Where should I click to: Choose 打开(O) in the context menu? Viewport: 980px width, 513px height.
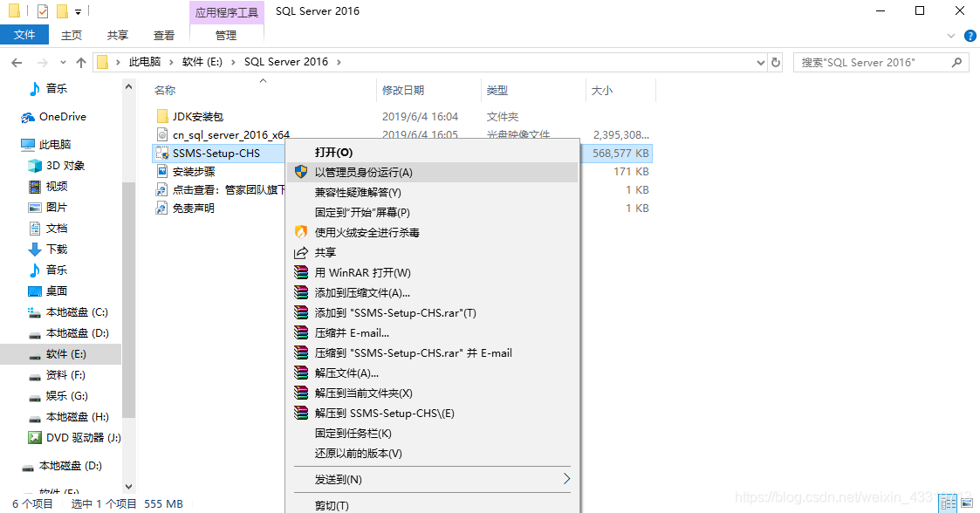(x=432, y=153)
